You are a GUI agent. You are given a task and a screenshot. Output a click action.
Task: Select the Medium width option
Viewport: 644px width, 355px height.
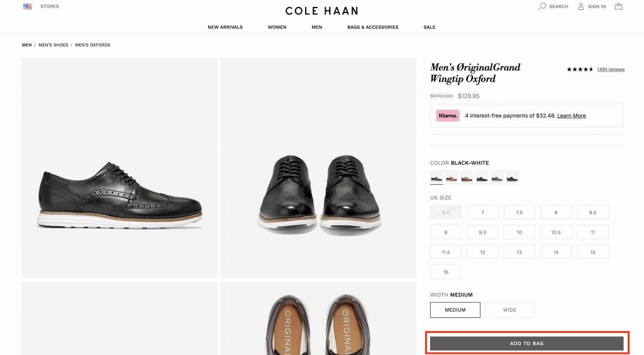(455, 310)
